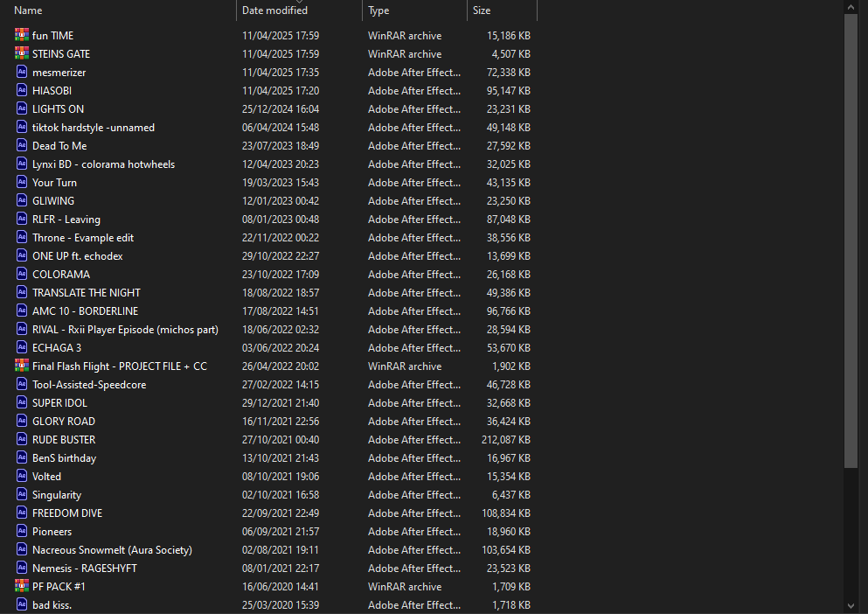Select the RIVAL - Rxii Player Episode file

coord(125,329)
